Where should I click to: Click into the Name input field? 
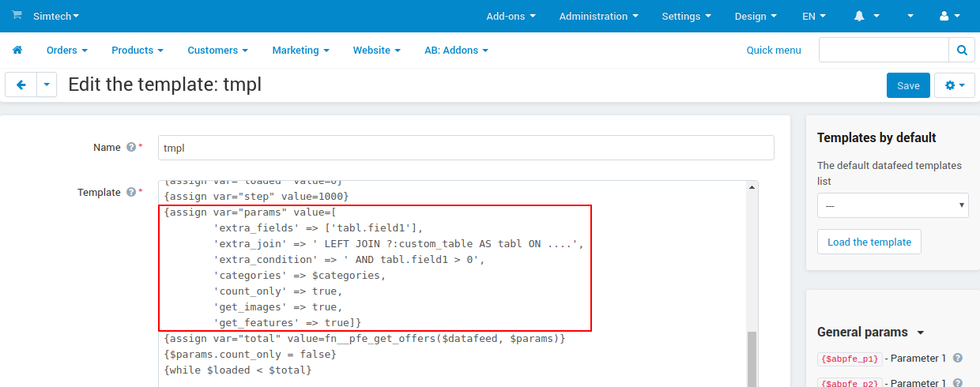point(465,148)
